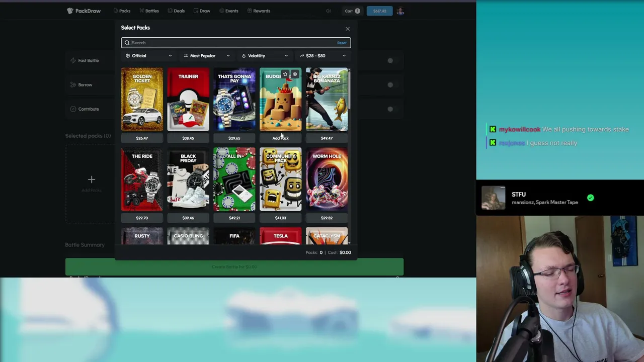The image size is (644, 362).
Task: Click the Borrow icon
Action: pyautogui.click(x=73, y=84)
